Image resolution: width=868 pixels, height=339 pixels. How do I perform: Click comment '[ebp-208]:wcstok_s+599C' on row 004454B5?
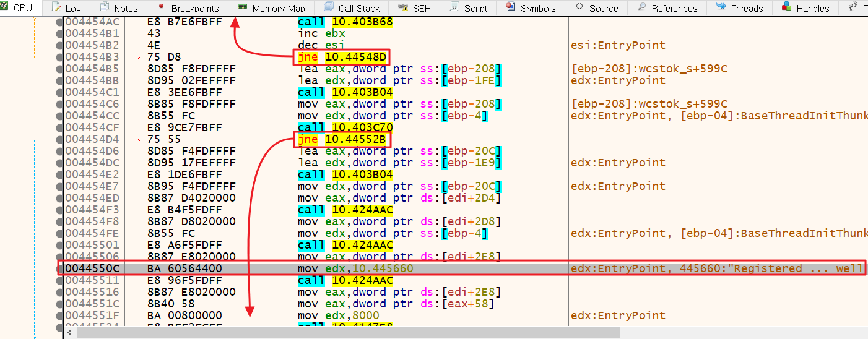coord(649,69)
